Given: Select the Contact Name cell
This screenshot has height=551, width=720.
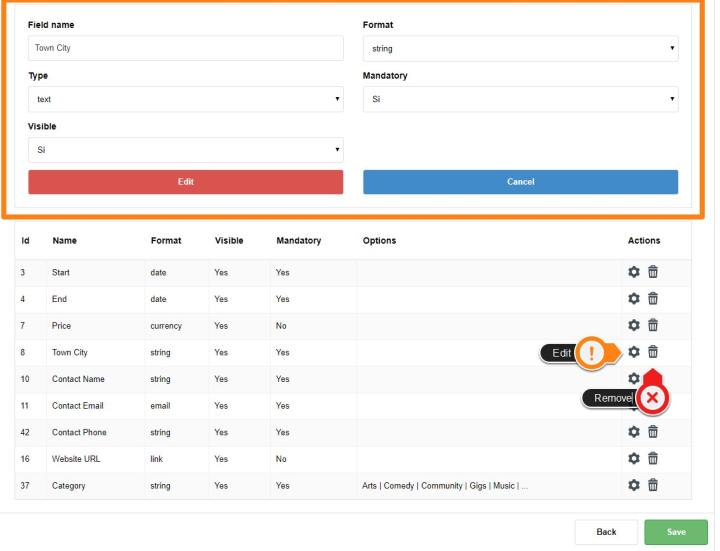Looking at the screenshot, I should point(78,379).
